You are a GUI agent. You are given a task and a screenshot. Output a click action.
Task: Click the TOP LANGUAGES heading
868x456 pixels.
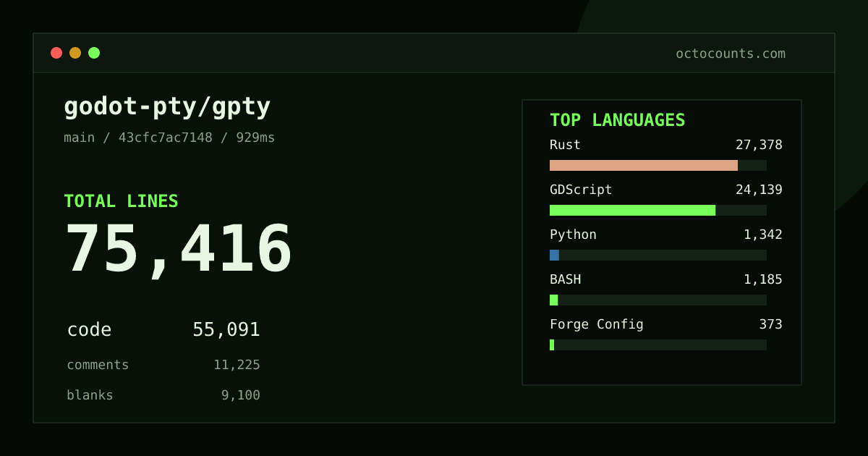617,120
